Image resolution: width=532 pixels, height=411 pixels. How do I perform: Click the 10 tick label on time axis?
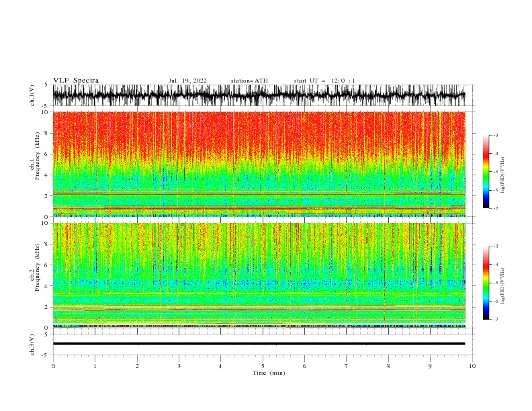point(472,366)
